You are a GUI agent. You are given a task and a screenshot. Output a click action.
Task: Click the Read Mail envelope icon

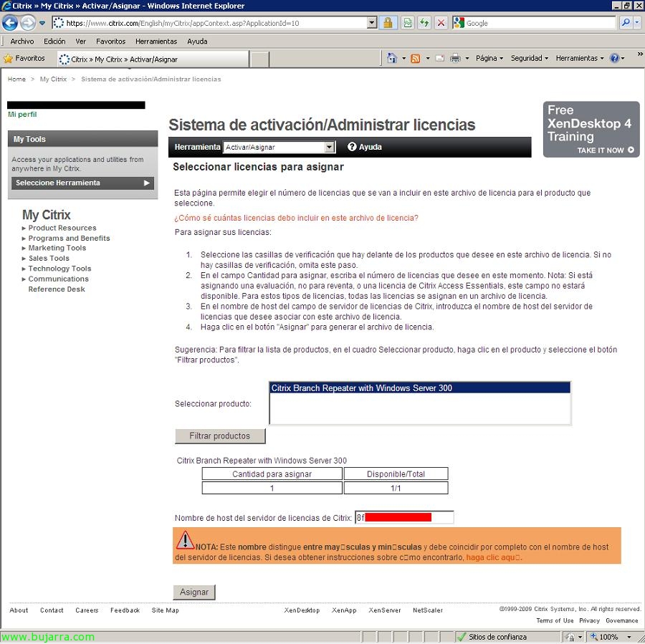pyautogui.click(x=440, y=59)
